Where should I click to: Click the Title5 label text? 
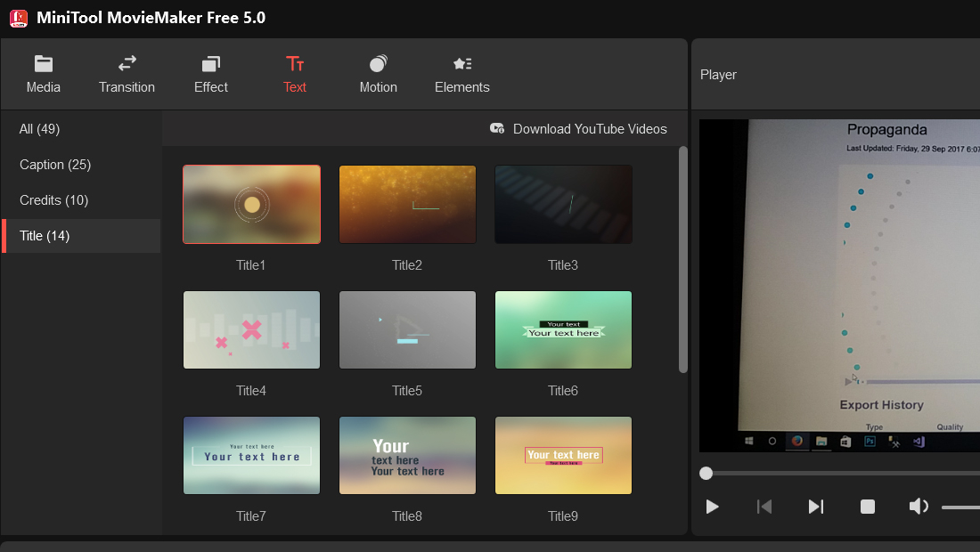[x=407, y=391]
